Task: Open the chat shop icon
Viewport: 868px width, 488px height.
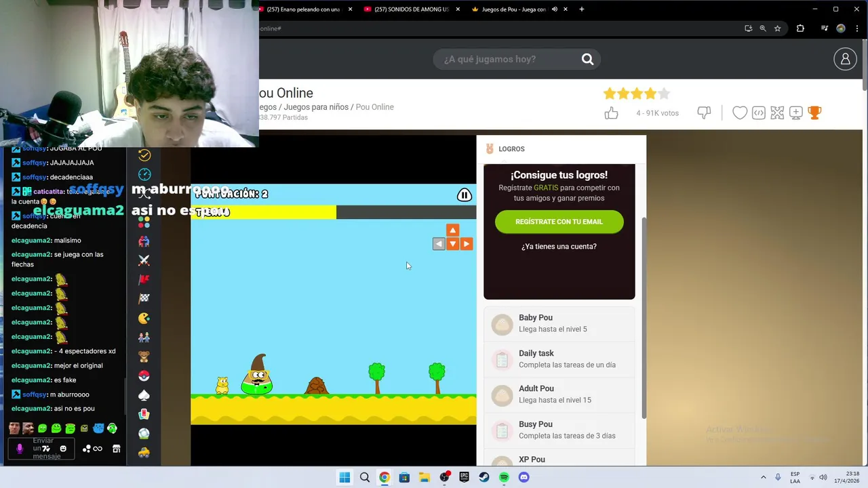Action: click(x=116, y=449)
